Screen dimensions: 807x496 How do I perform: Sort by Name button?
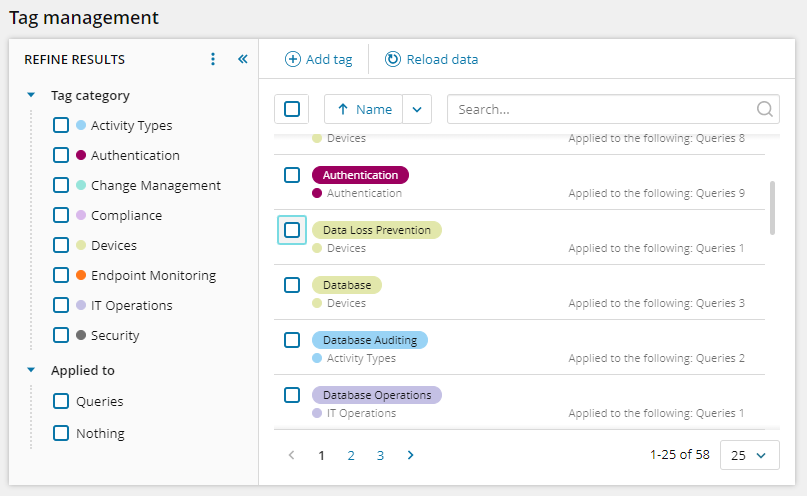click(x=363, y=109)
